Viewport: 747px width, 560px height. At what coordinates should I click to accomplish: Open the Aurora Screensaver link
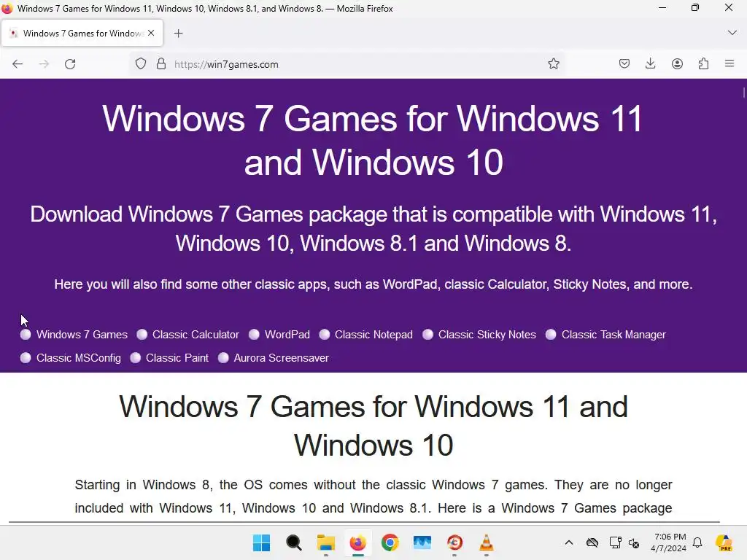tap(281, 358)
